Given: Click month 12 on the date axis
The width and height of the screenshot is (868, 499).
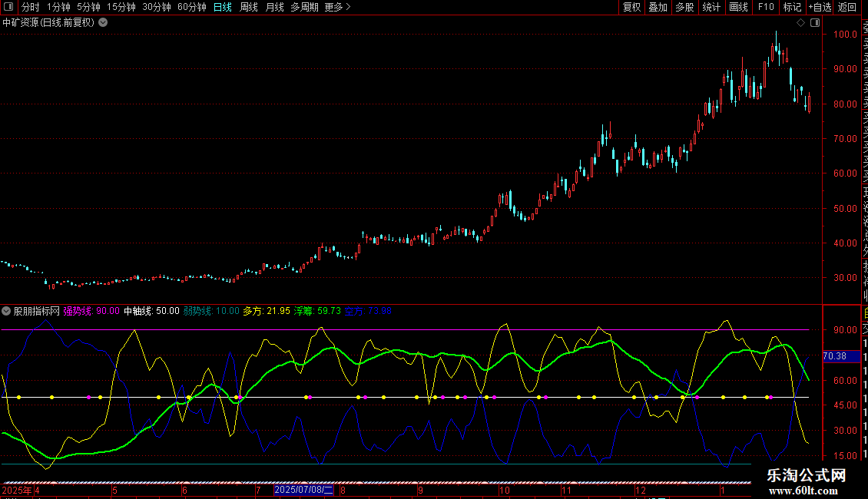Looking at the screenshot, I should (641, 490).
